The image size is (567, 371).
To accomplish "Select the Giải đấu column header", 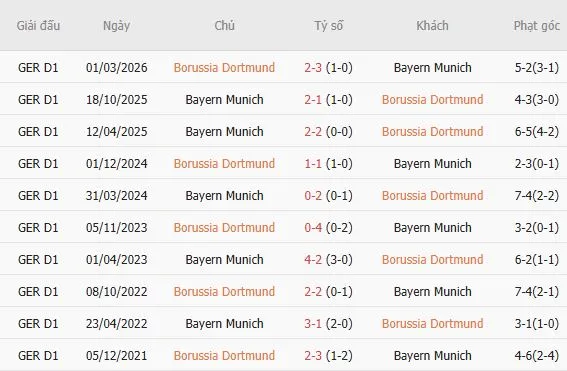I will point(38,26).
